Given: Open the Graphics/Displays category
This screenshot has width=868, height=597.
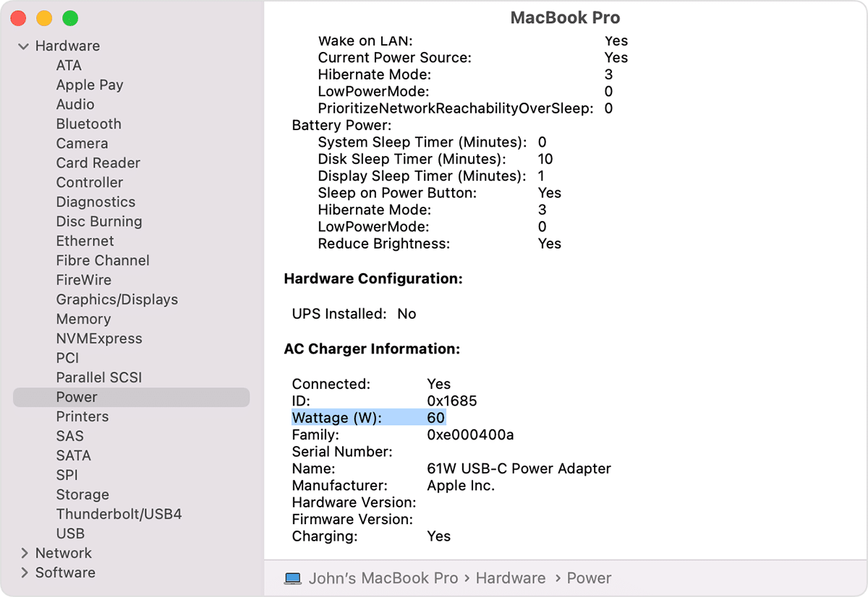Looking at the screenshot, I should pyautogui.click(x=117, y=300).
